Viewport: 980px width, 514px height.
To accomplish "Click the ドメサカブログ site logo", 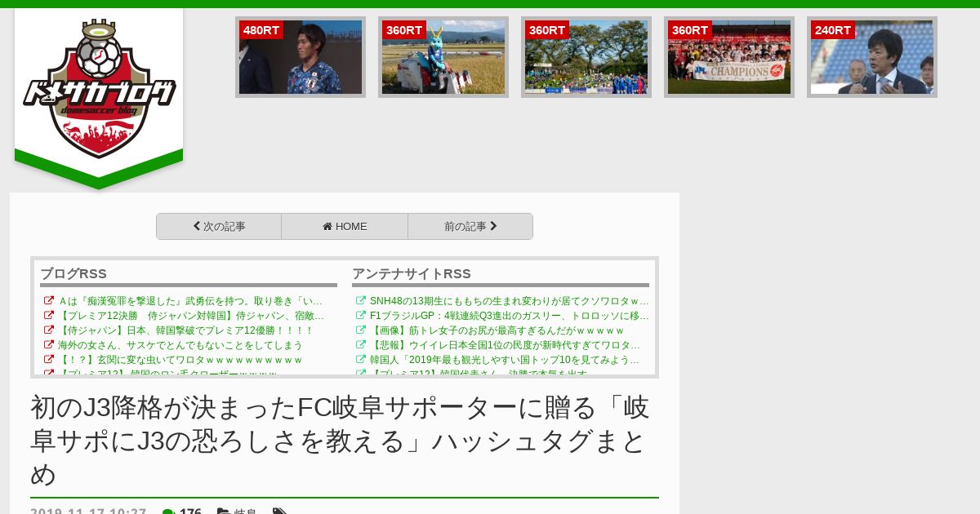I will (99, 89).
